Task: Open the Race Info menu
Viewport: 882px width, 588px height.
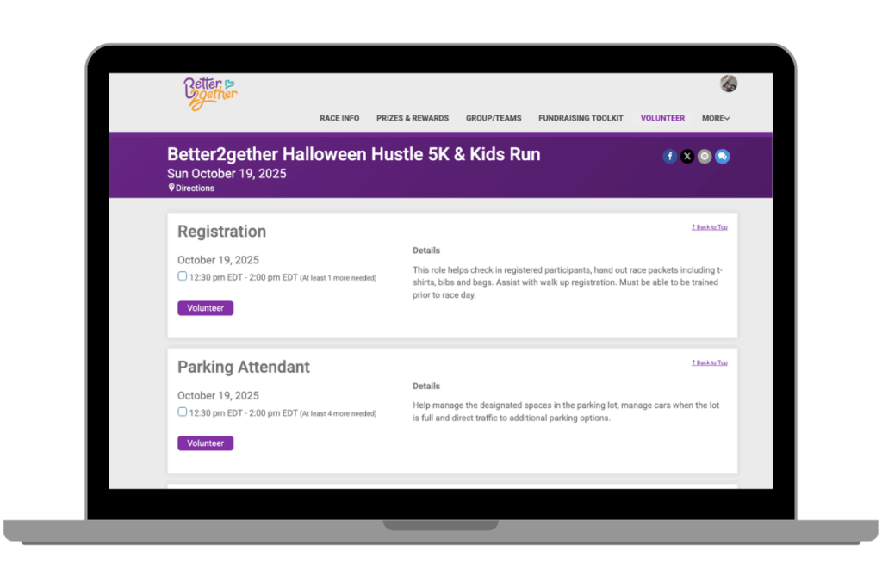Action: click(x=339, y=118)
